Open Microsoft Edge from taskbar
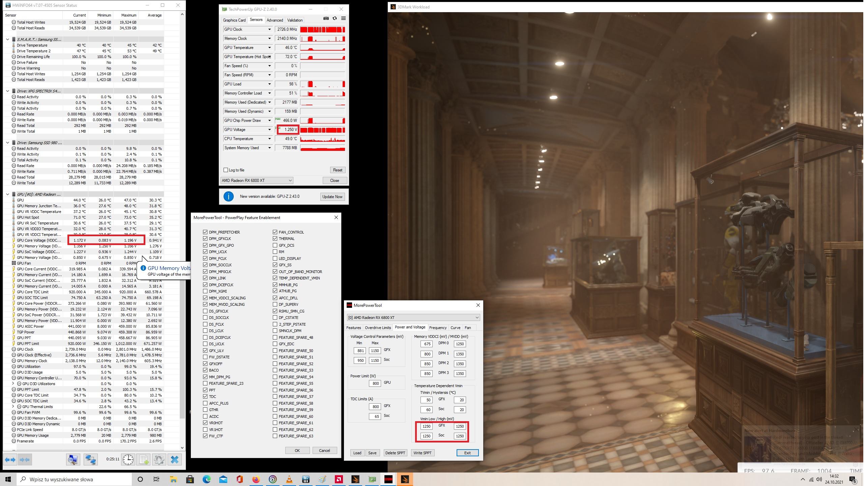868x486 pixels. pyautogui.click(x=206, y=479)
